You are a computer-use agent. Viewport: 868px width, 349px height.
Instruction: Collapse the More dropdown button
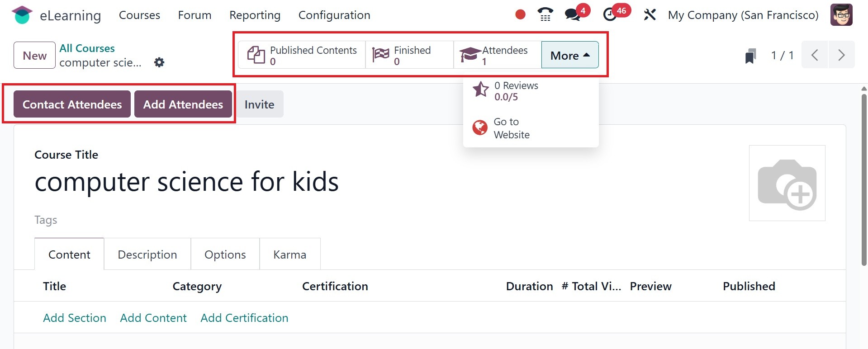(x=570, y=55)
